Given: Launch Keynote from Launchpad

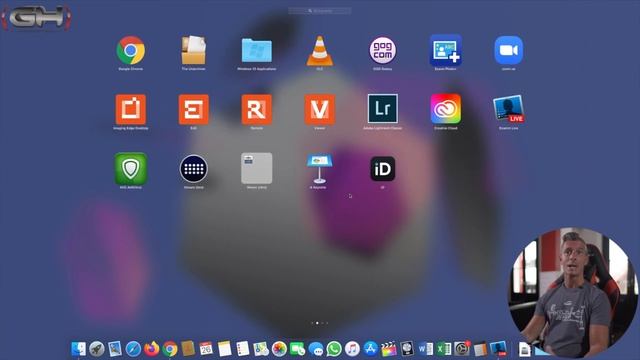Looking at the screenshot, I should point(320,169).
